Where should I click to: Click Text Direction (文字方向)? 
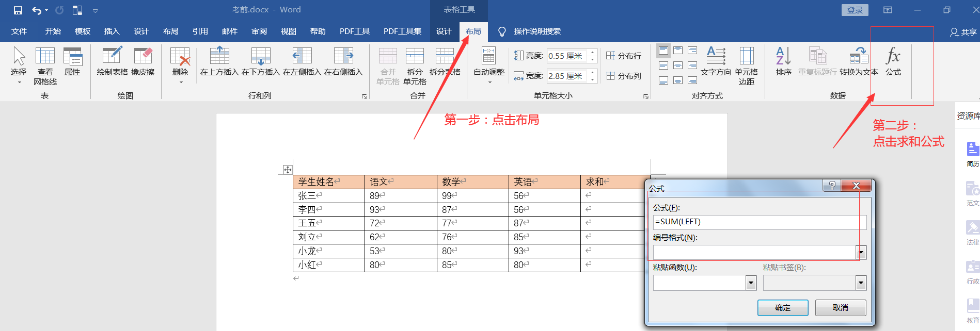click(716, 61)
